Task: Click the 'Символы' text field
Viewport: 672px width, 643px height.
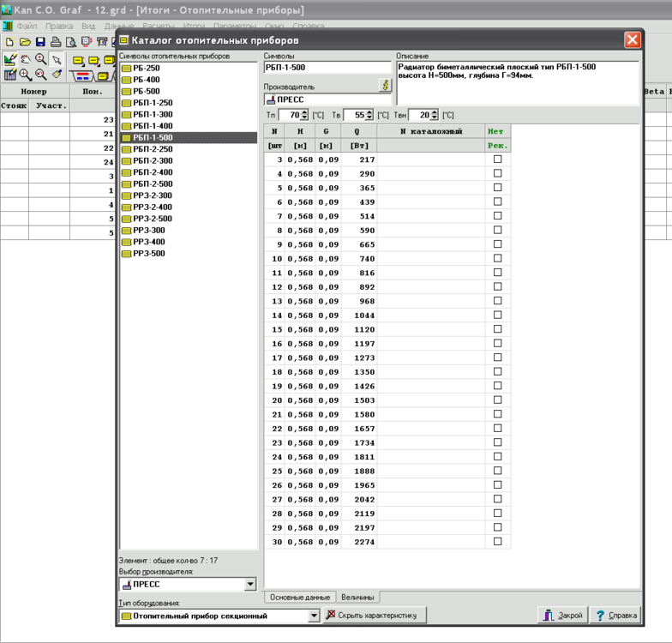Action: point(327,68)
